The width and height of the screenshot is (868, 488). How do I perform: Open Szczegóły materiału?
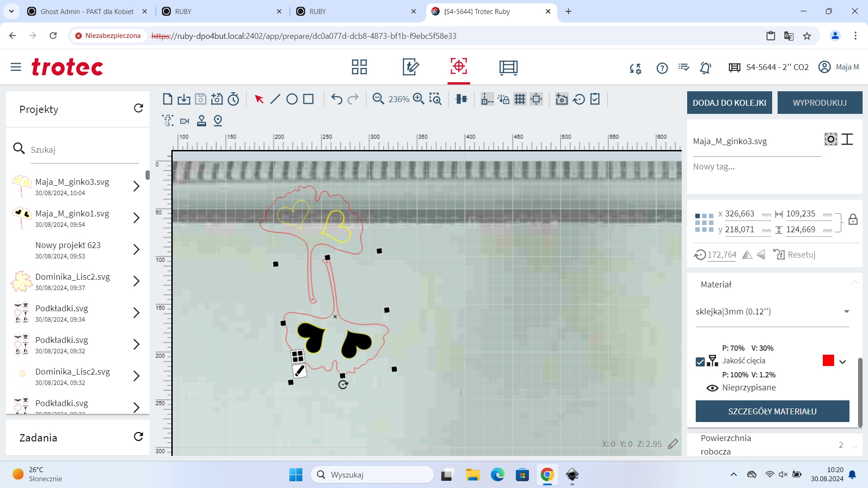point(772,411)
